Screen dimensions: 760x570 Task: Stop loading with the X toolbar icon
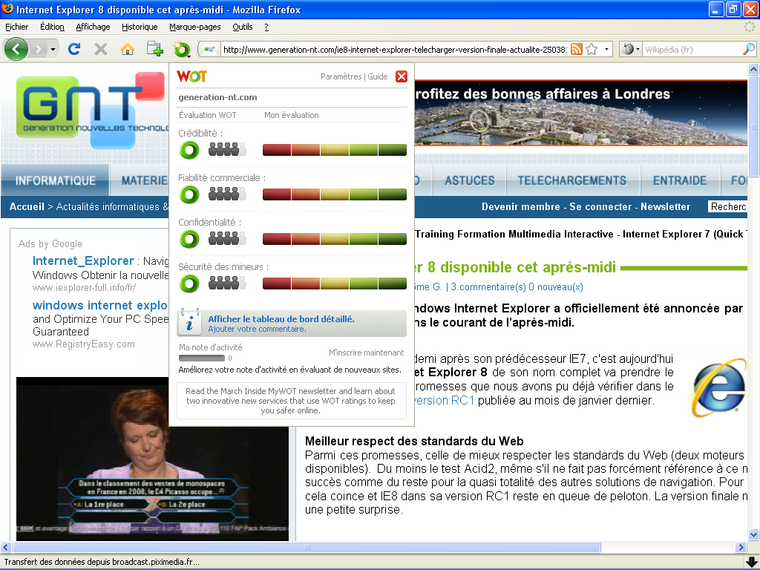pyautogui.click(x=101, y=49)
